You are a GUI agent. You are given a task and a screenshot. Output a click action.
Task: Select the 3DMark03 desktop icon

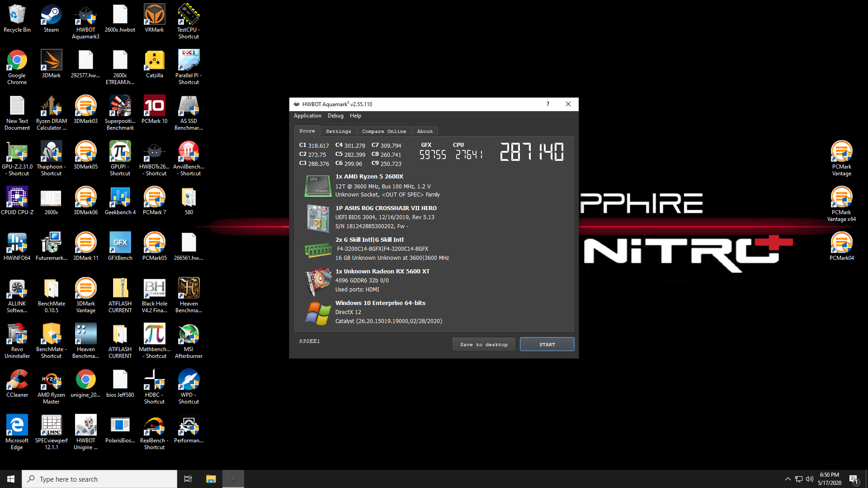(x=86, y=110)
